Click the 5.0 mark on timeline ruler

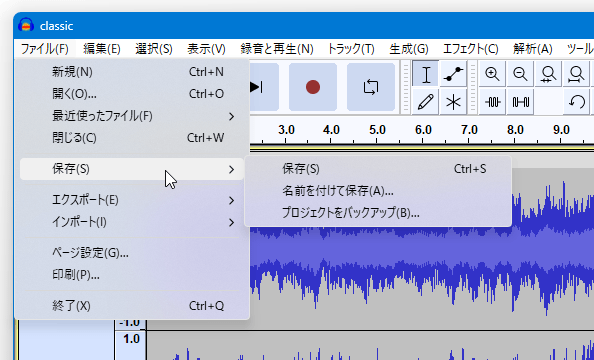[377, 130]
